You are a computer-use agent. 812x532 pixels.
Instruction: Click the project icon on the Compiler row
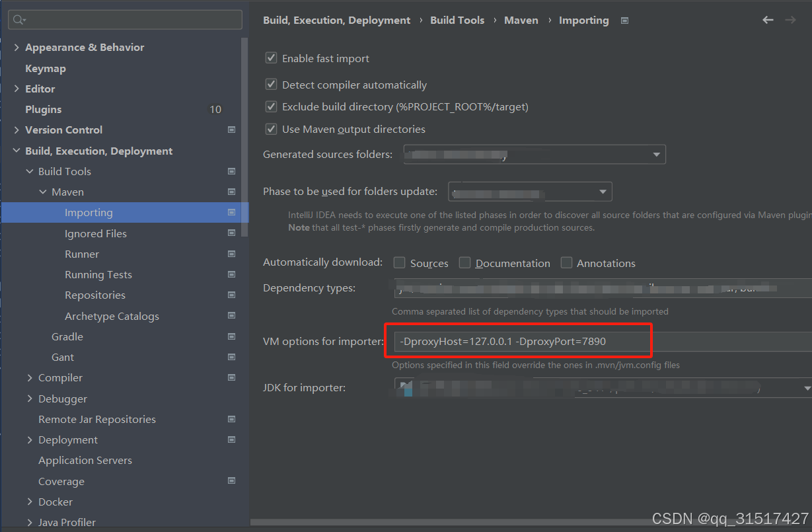pos(231,377)
